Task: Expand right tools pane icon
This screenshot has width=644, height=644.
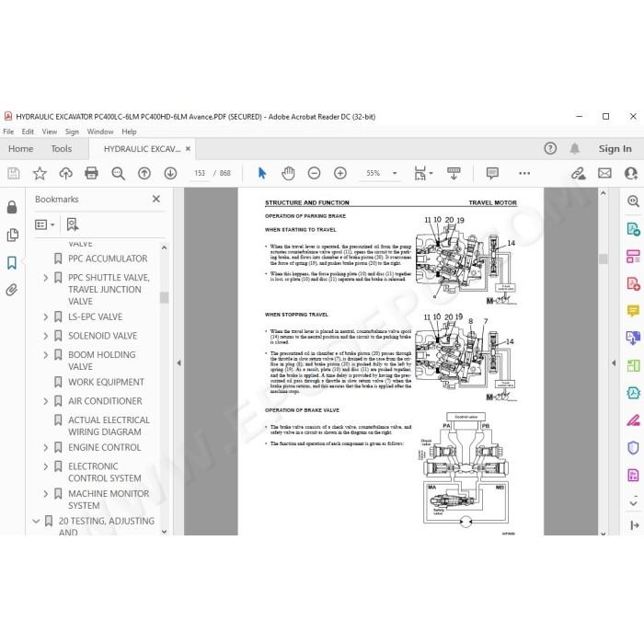Action: (x=634, y=525)
